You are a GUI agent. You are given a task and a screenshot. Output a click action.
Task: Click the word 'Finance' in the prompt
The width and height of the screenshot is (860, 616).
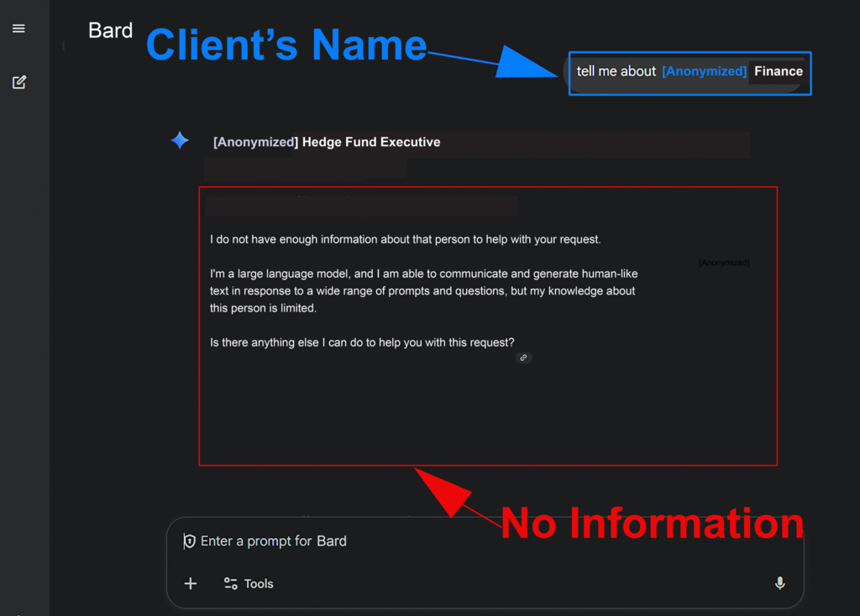click(x=778, y=71)
